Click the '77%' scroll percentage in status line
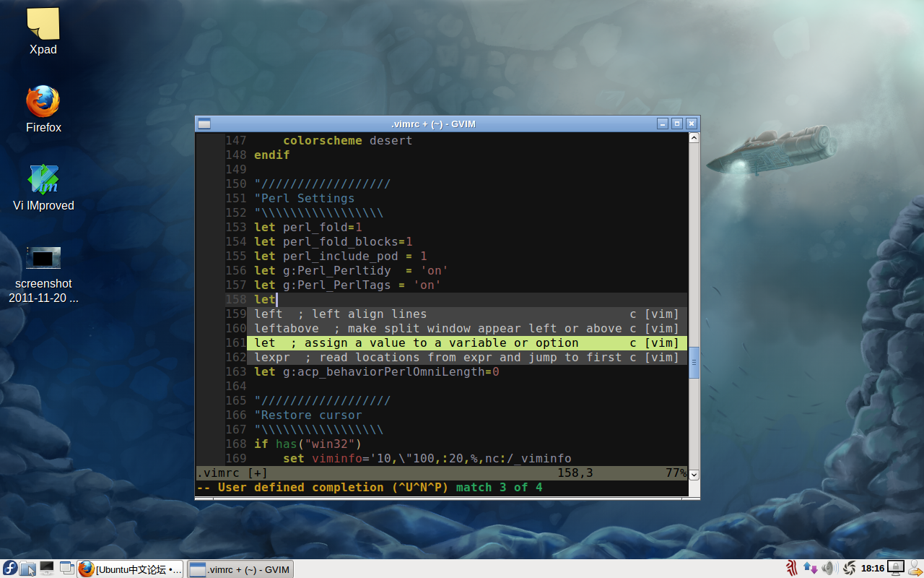Image resolution: width=924 pixels, height=578 pixels. (676, 473)
